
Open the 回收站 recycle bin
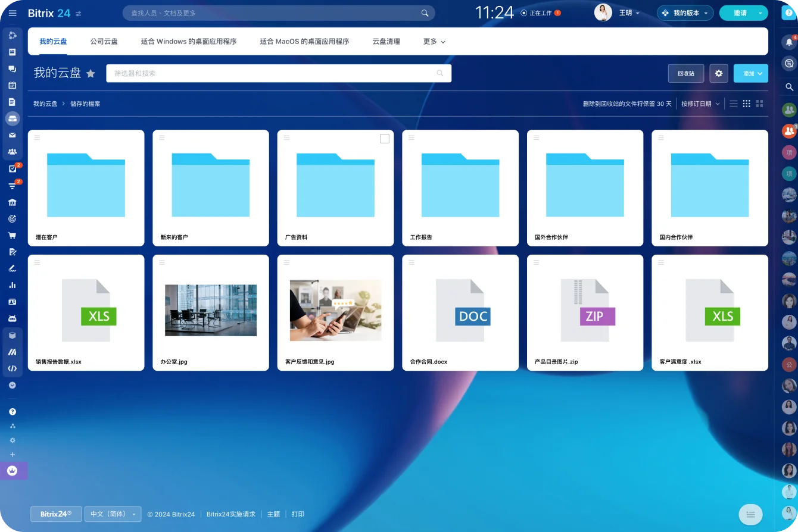[685, 73]
